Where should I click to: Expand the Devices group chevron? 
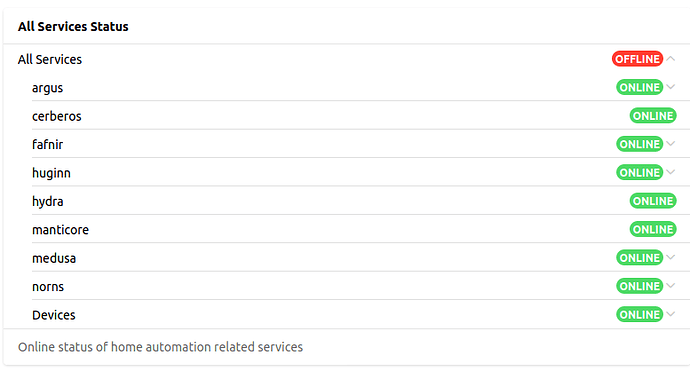pos(671,315)
